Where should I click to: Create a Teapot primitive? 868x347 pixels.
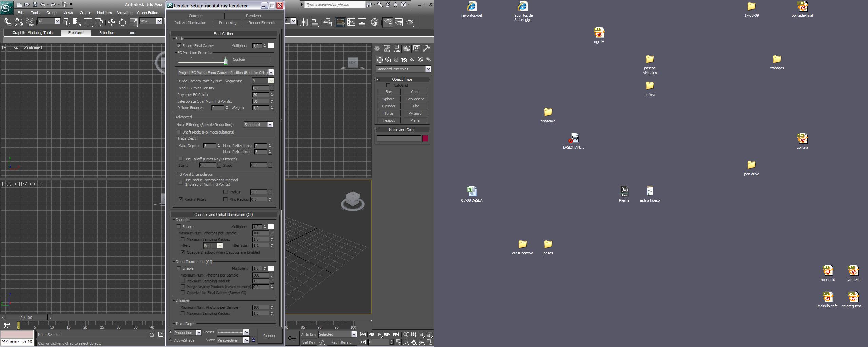pos(389,120)
